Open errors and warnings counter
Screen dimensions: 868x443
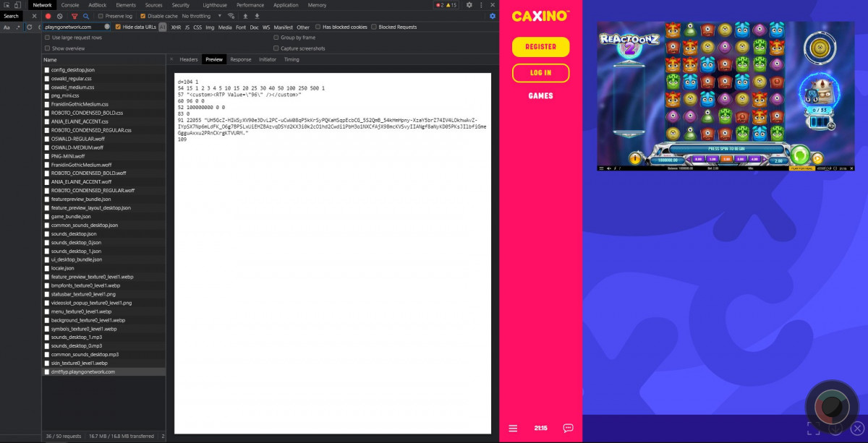(x=446, y=5)
